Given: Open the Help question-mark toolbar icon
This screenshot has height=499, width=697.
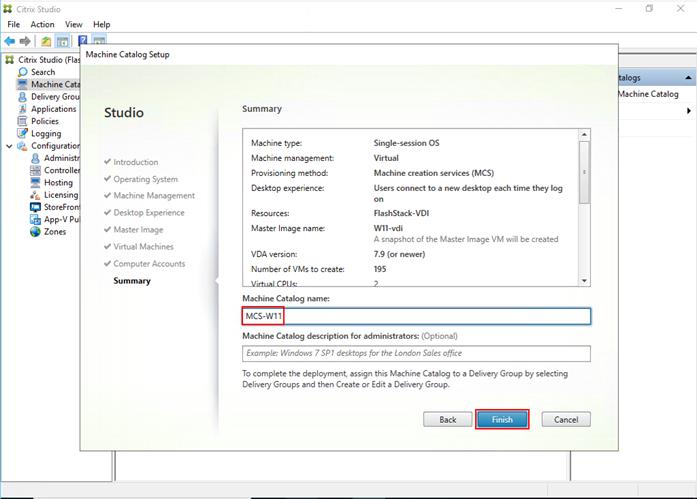Looking at the screenshot, I should 83,41.
